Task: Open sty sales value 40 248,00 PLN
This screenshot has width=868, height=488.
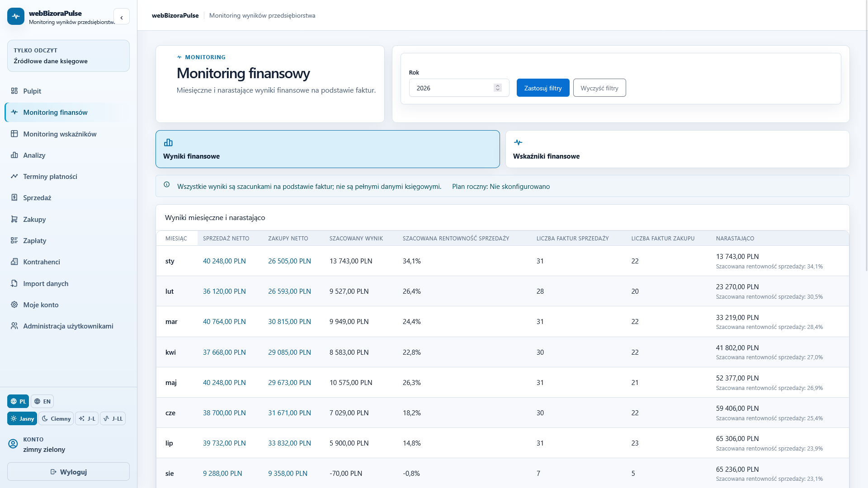Action: point(224,261)
